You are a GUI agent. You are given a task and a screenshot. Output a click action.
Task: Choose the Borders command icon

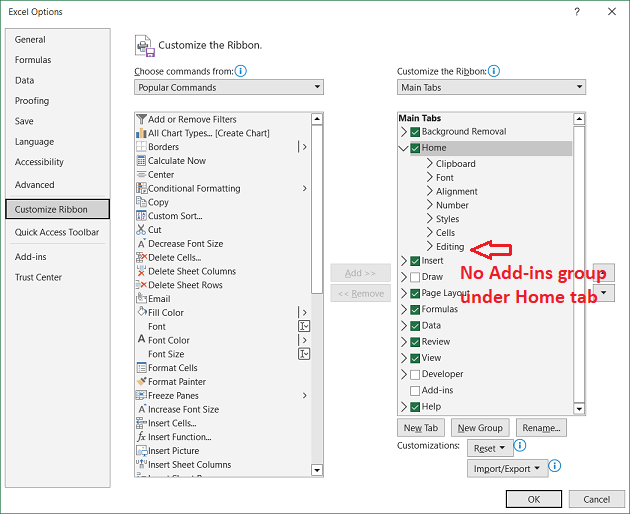(x=141, y=147)
